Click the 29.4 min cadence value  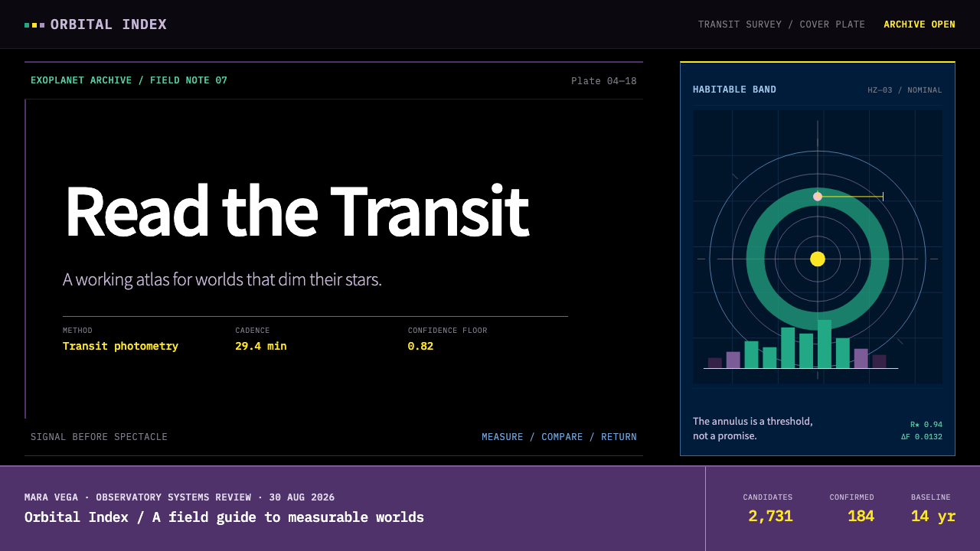pos(261,346)
